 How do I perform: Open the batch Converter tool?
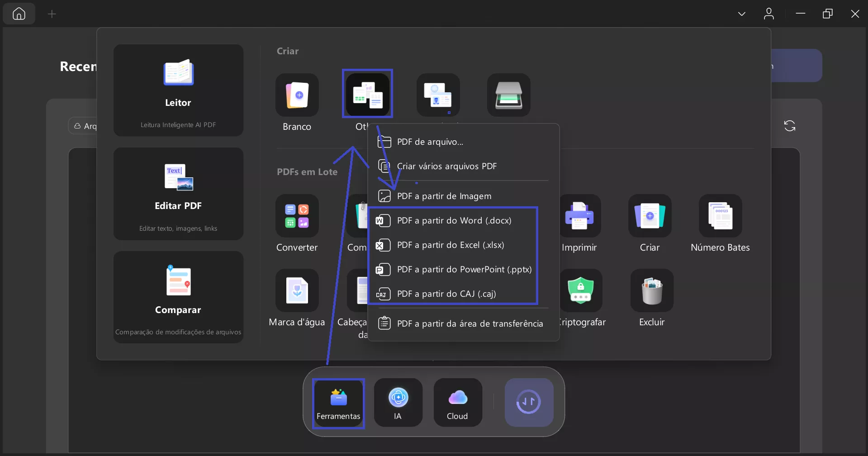point(297,216)
